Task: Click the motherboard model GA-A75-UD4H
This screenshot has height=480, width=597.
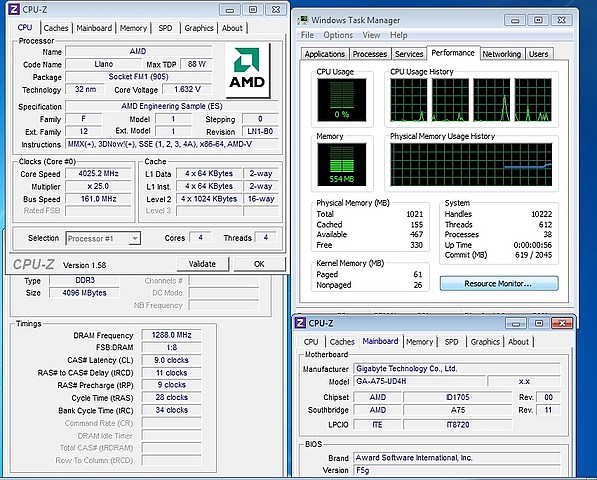Action: coord(419,381)
